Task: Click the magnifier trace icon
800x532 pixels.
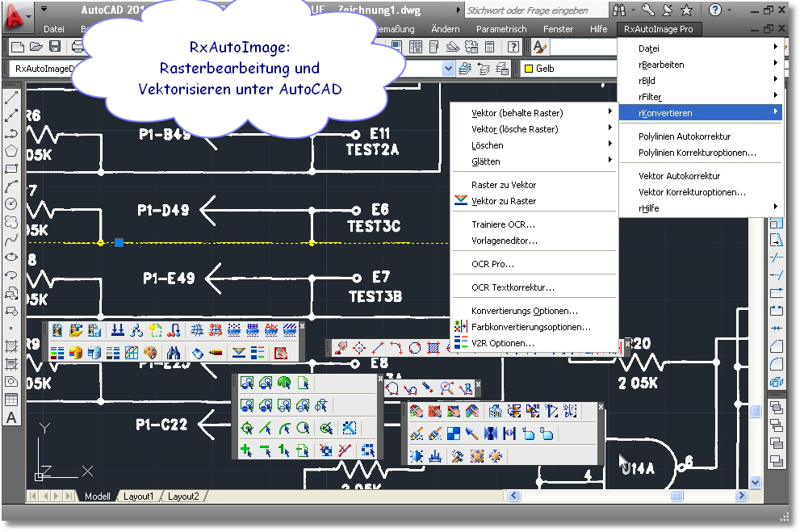Action: coord(447,388)
